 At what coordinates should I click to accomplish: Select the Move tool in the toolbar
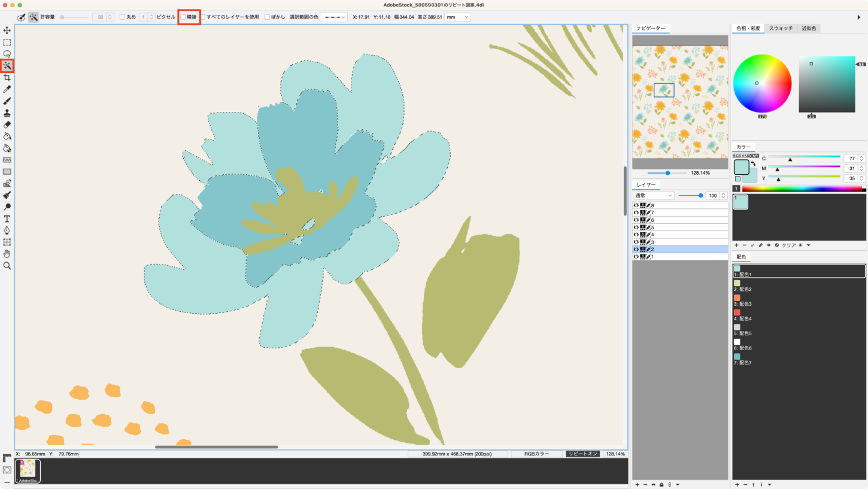7,31
